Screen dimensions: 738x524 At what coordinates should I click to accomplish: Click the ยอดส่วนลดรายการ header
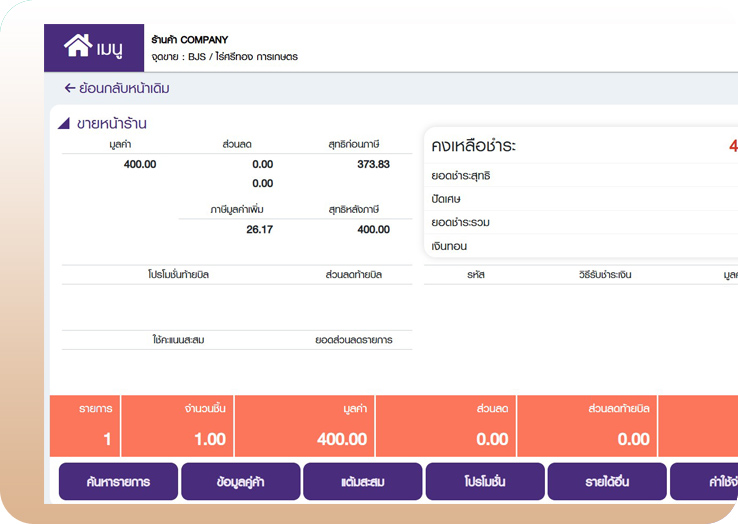click(354, 340)
